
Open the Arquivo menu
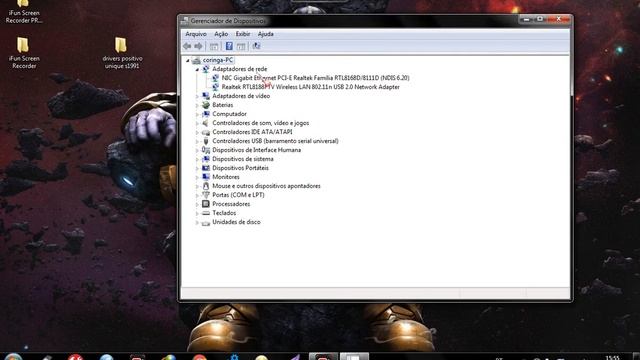coord(196,34)
